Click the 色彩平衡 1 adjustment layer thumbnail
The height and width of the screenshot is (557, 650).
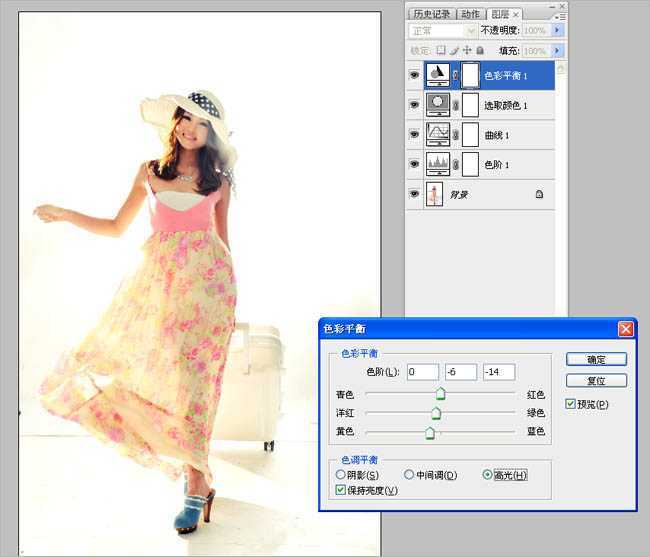437,74
